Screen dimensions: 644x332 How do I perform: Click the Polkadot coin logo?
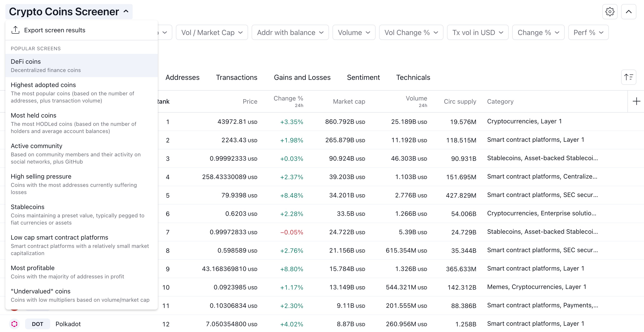(15, 324)
